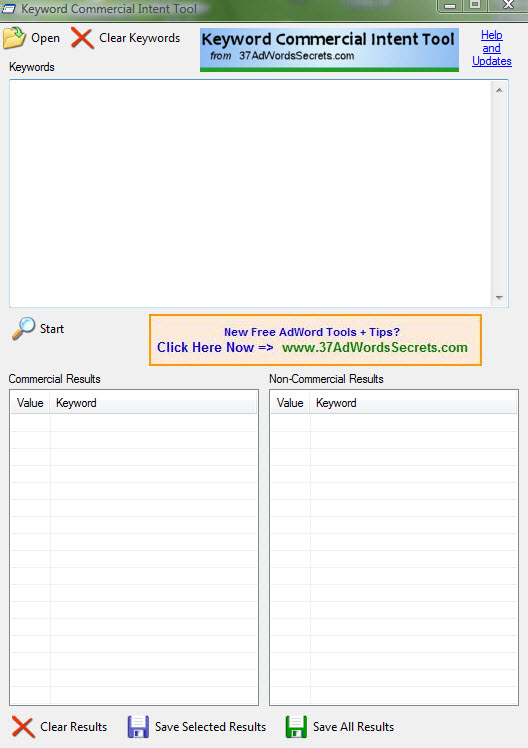Choose Save All Results label
Viewport: 528px width, 748px height.
click(353, 727)
